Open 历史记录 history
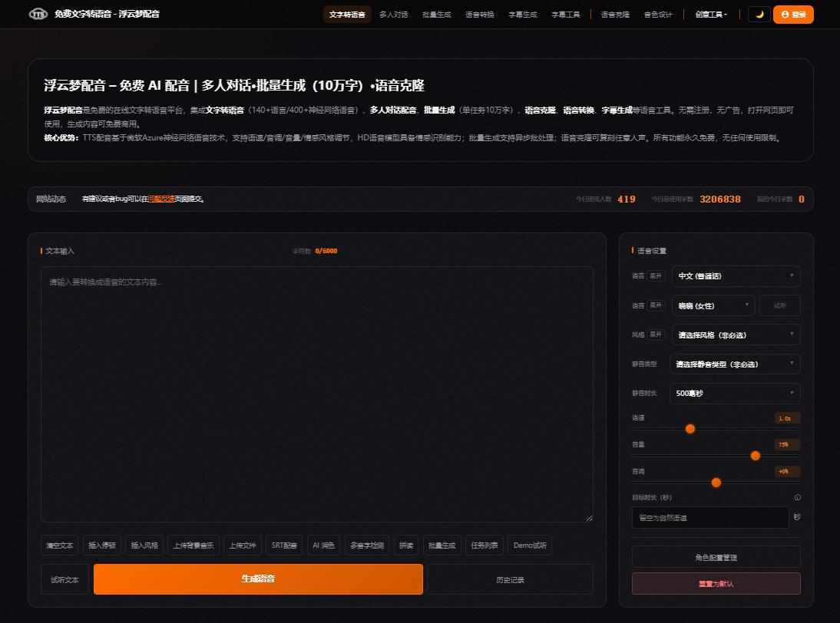Screen dimensions: 840x623 [510, 579]
